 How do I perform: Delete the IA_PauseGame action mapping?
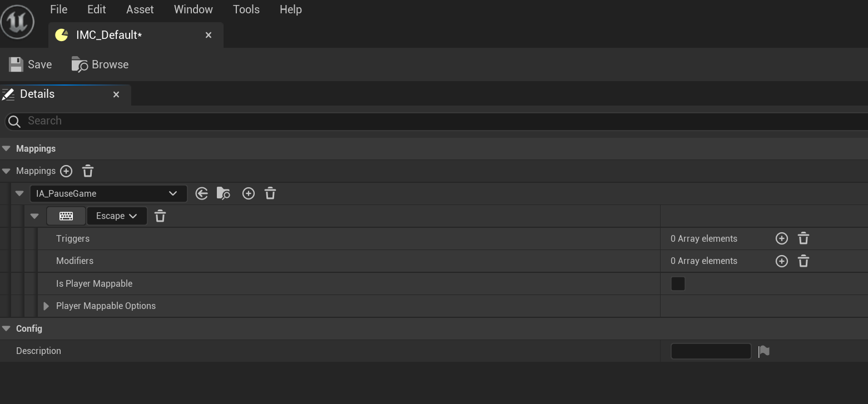point(270,193)
